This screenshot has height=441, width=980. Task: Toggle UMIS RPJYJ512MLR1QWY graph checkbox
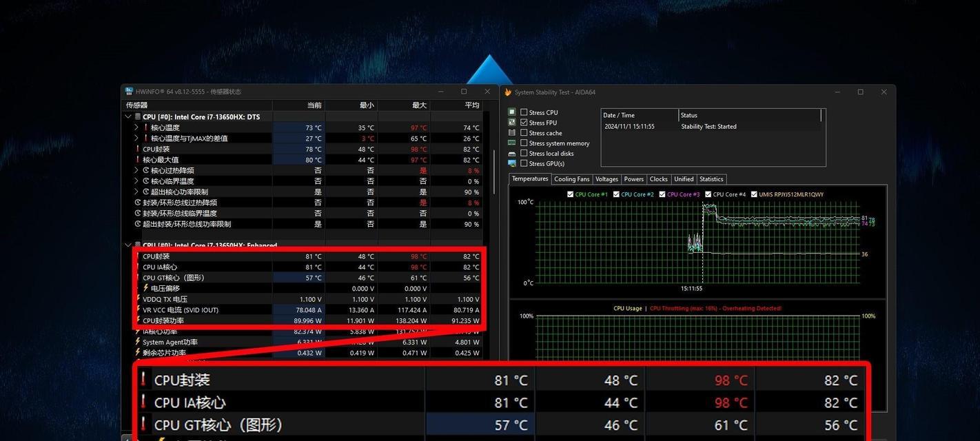(x=754, y=194)
